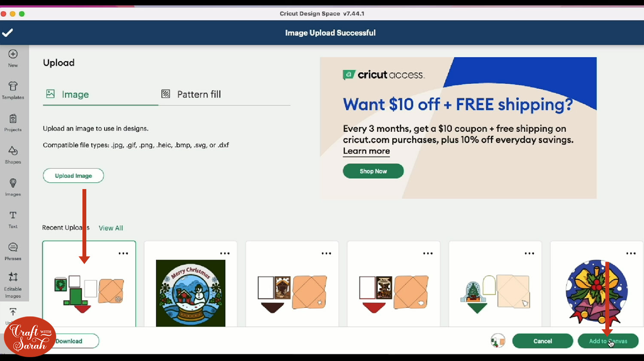Click the checkmark icon in header bar
The width and height of the screenshot is (644, 361).
tap(7, 33)
